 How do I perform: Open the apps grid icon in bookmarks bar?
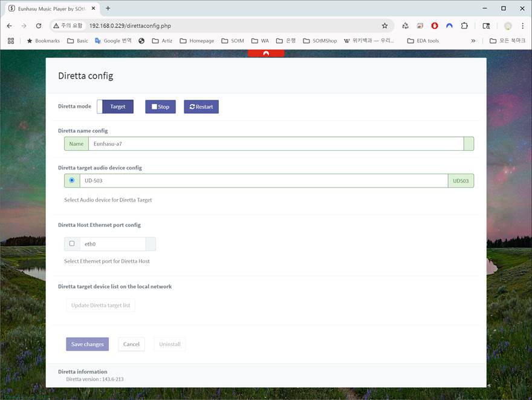pos(10,41)
